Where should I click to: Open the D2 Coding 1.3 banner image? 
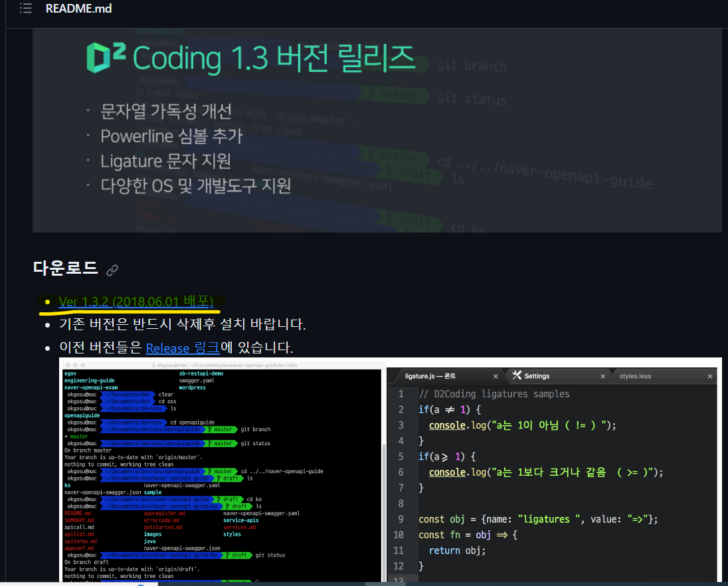point(377,130)
